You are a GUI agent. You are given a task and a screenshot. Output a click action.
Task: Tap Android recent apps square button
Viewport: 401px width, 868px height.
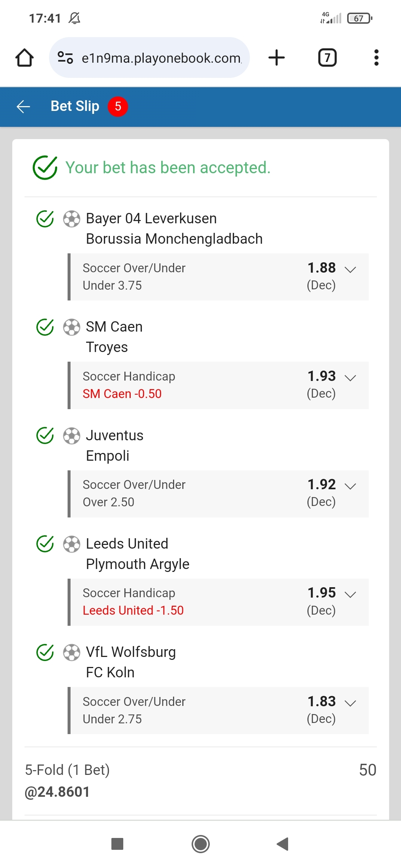(117, 844)
